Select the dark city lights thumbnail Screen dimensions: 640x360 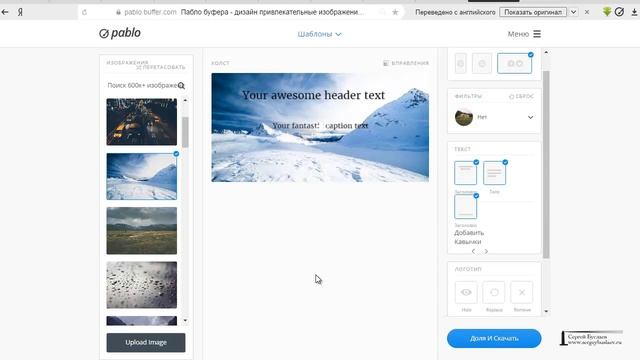[142, 122]
